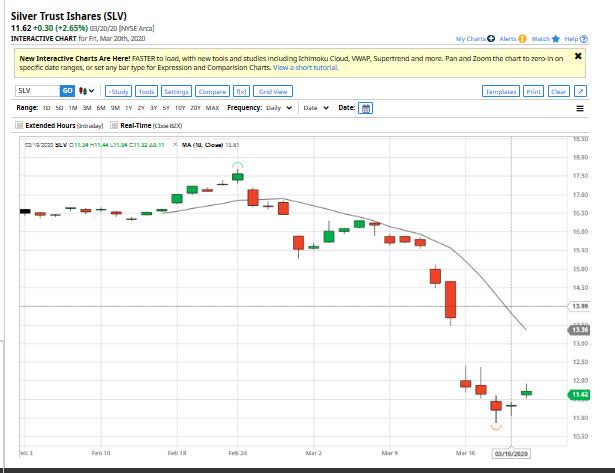Click the Feb 10 axis date label

tap(101, 453)
